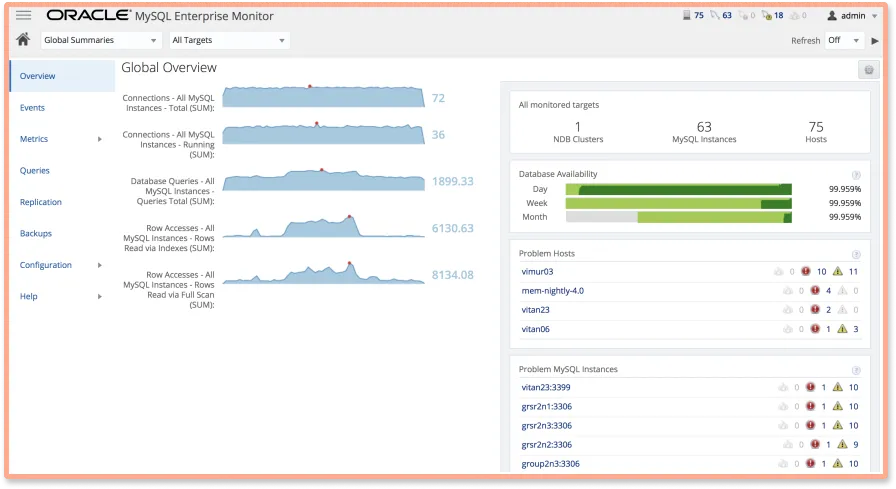Viewport: 896px width, 489px height.
Task: Click the Month availability bar
Action: click(x=678, y=217)
